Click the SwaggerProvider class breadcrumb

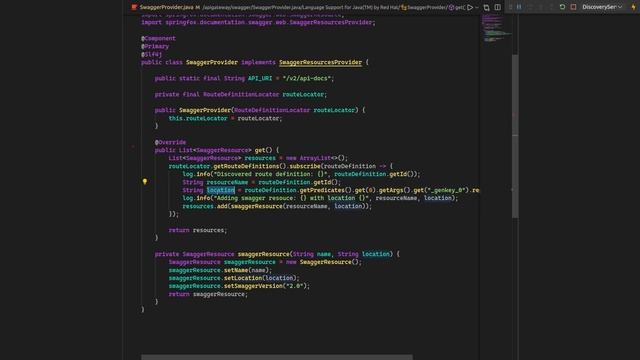click(x=424, y=7)
